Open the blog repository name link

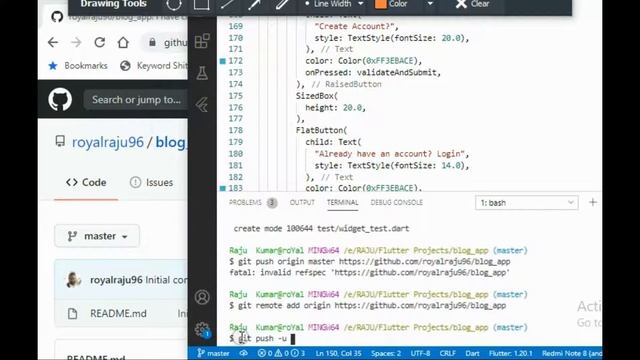coord(171,142)
